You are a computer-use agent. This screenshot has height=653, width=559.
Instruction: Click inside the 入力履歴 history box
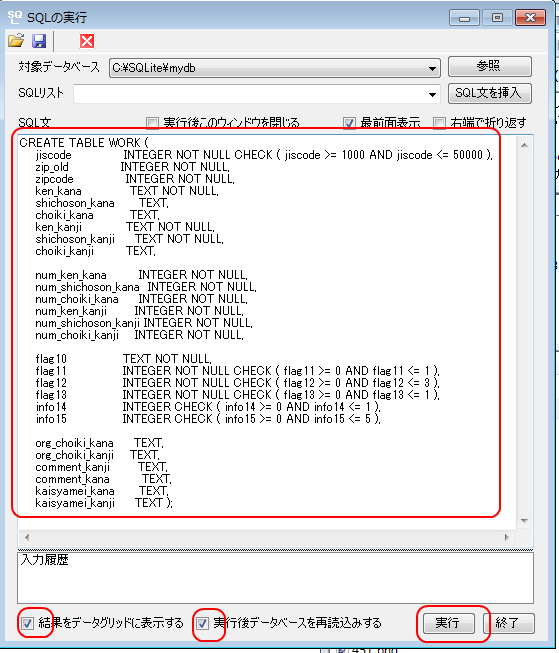point(275,578)
